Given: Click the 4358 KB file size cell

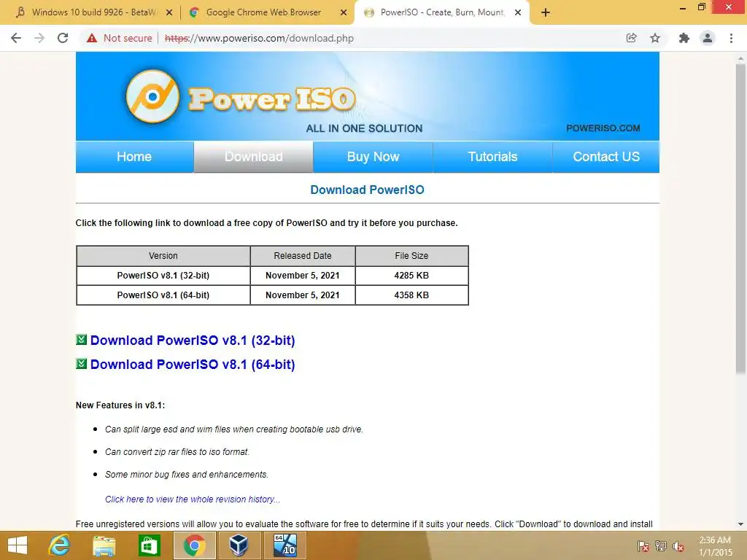Looking at the screenshot, I should (x=411, y=295).
